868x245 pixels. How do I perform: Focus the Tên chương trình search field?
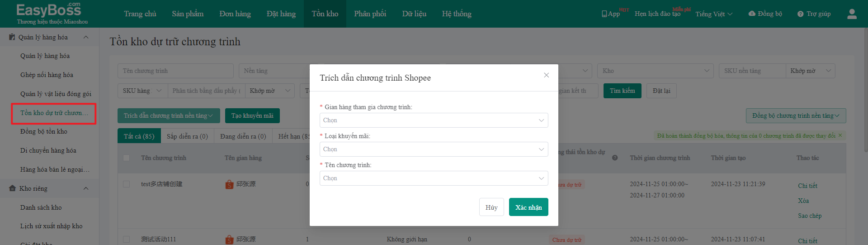(175, 71)
